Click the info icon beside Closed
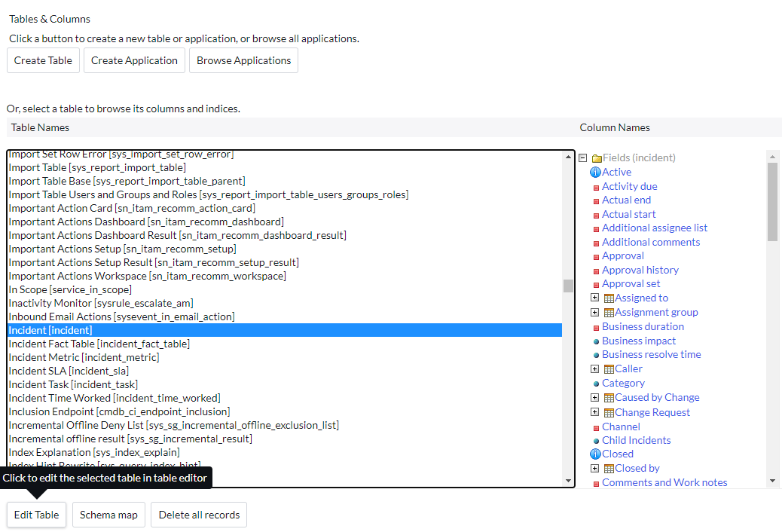Viewport: 782px width, 532px height. tap(595, 454)
